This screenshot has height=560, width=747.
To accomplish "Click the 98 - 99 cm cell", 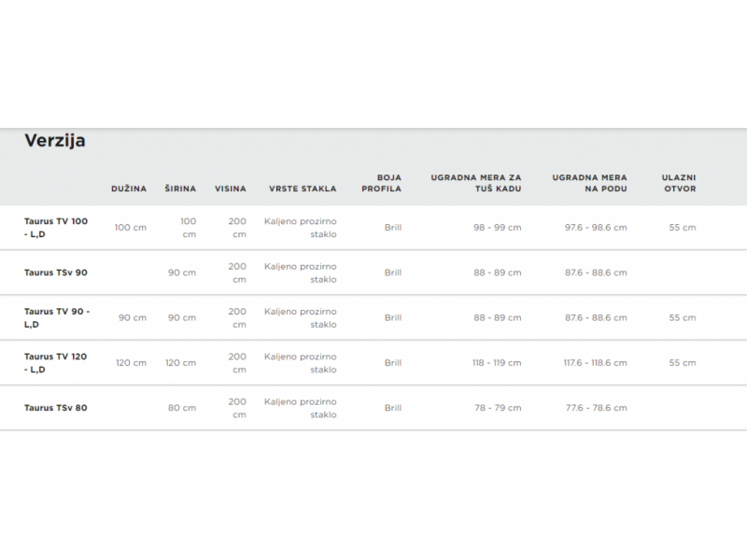I will pyautogui.click(x=498, y=228).
